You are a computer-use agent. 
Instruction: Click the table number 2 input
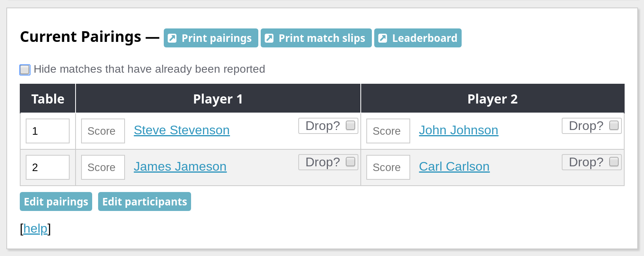coord(47,168)
